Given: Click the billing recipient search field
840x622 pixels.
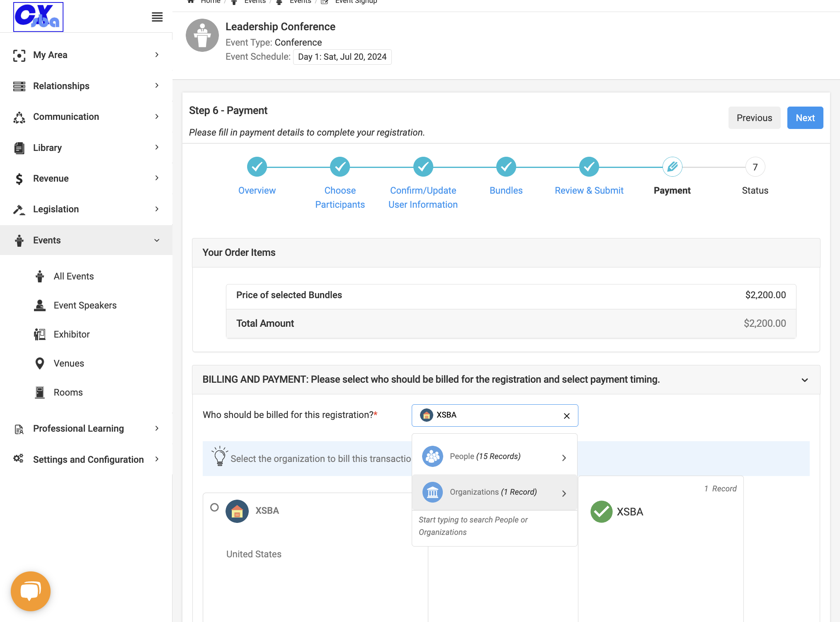Looking at the screenshot, I should 495,415.
